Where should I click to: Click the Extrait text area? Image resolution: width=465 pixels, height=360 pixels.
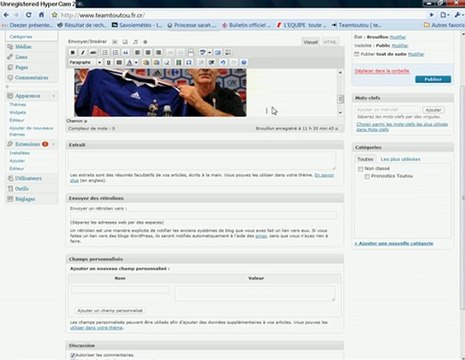point(202,161)
